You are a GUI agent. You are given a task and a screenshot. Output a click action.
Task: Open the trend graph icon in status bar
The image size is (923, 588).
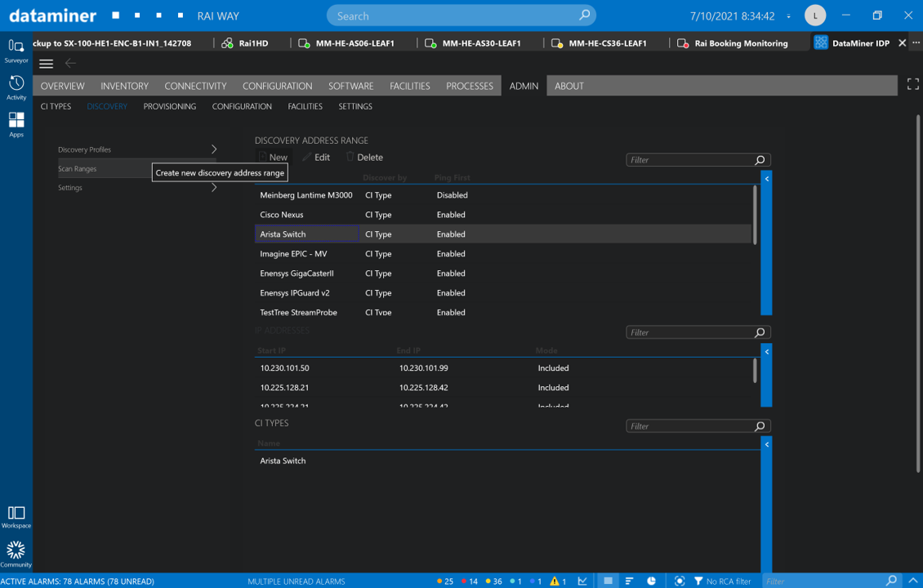point(582,581)
